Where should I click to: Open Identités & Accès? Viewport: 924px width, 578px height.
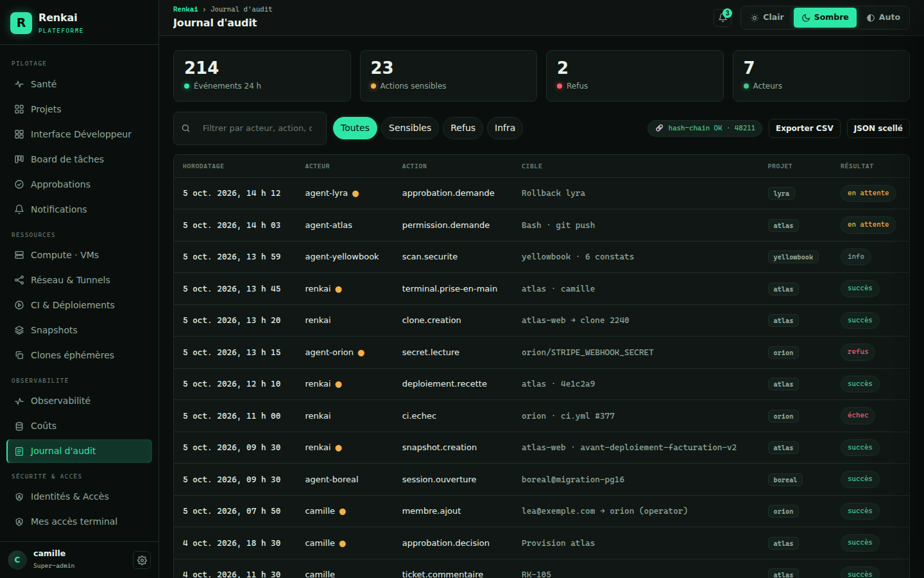[79, 496]
